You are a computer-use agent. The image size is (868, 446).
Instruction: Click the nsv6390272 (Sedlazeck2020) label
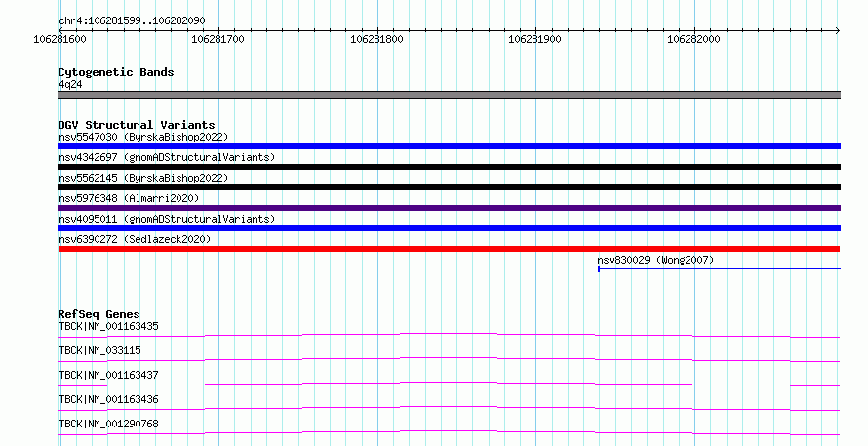pos(135,239)
